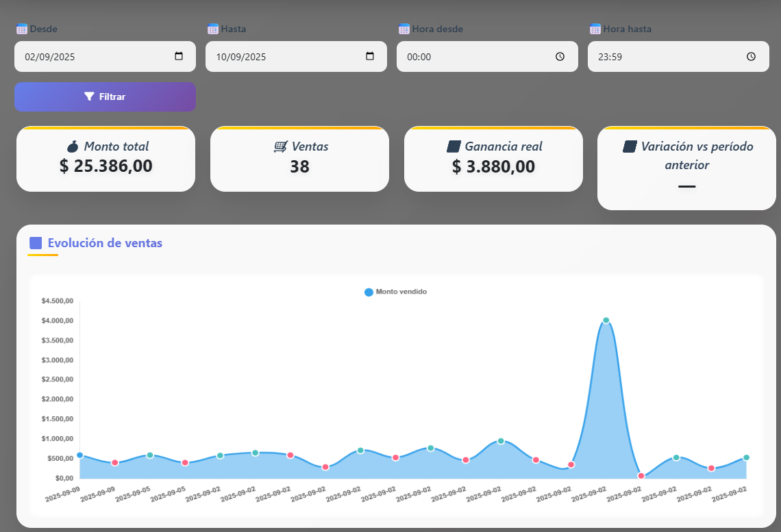Click the clock icon in Hora desde
Screen dimensions: 781x532
click(x=560, y=57)
